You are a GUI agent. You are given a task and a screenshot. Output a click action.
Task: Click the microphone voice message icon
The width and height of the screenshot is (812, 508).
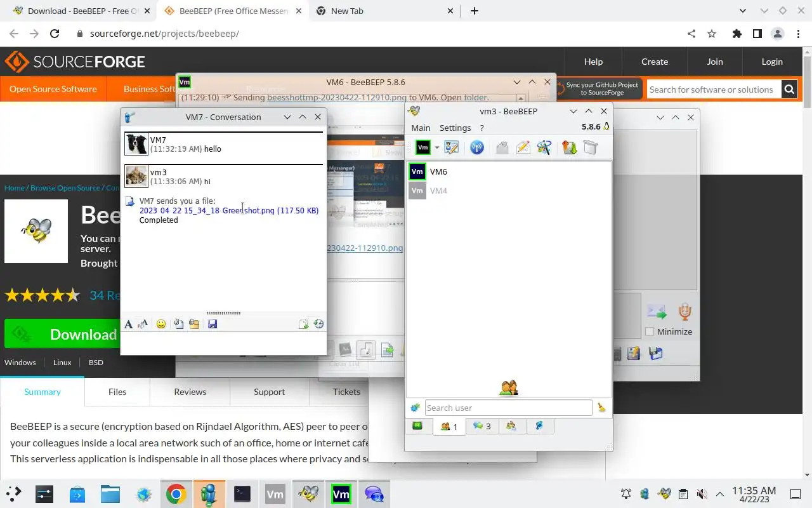tap(684, 311)
